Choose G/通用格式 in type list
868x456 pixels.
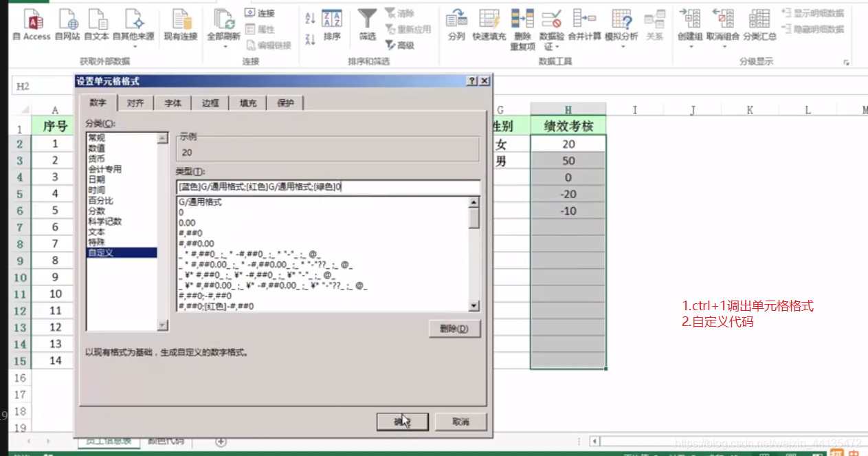(x=322, y=203)
